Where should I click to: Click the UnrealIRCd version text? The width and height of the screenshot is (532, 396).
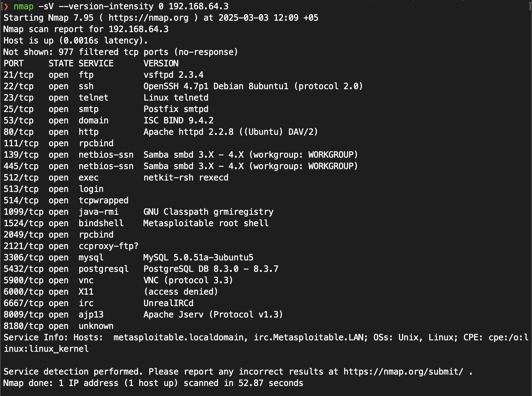click(x=169, y=303)
